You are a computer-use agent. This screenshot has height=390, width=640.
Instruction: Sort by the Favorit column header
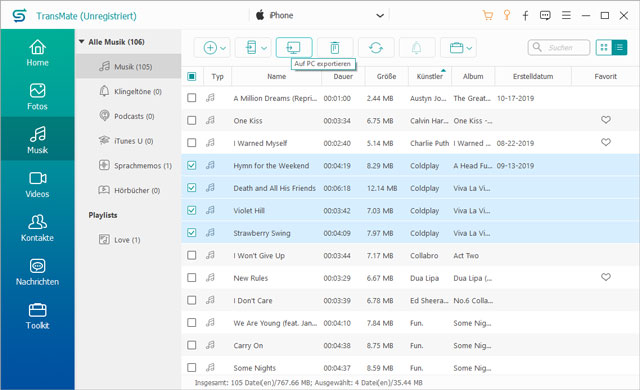tap(605, 76)
